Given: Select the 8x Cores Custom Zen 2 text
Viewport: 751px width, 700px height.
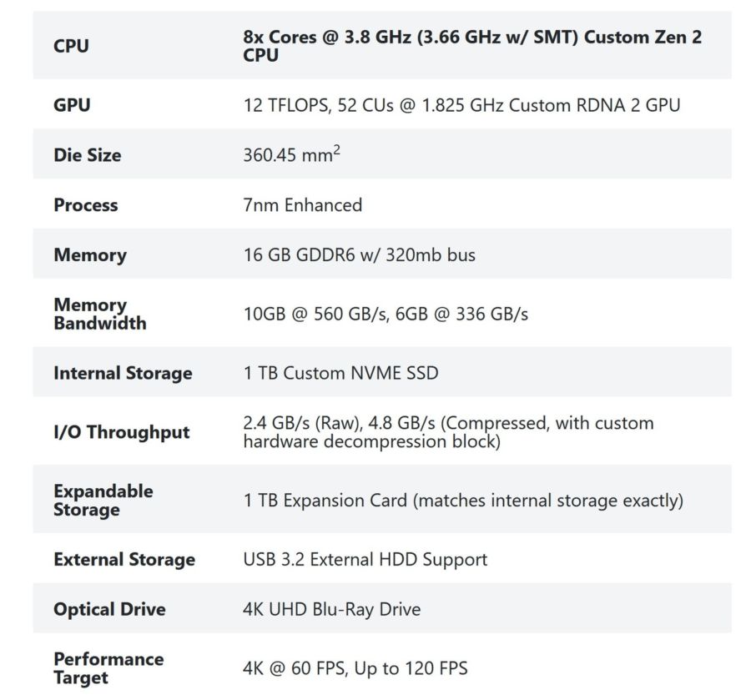Looking at the screenshot, I should [471, 47].
